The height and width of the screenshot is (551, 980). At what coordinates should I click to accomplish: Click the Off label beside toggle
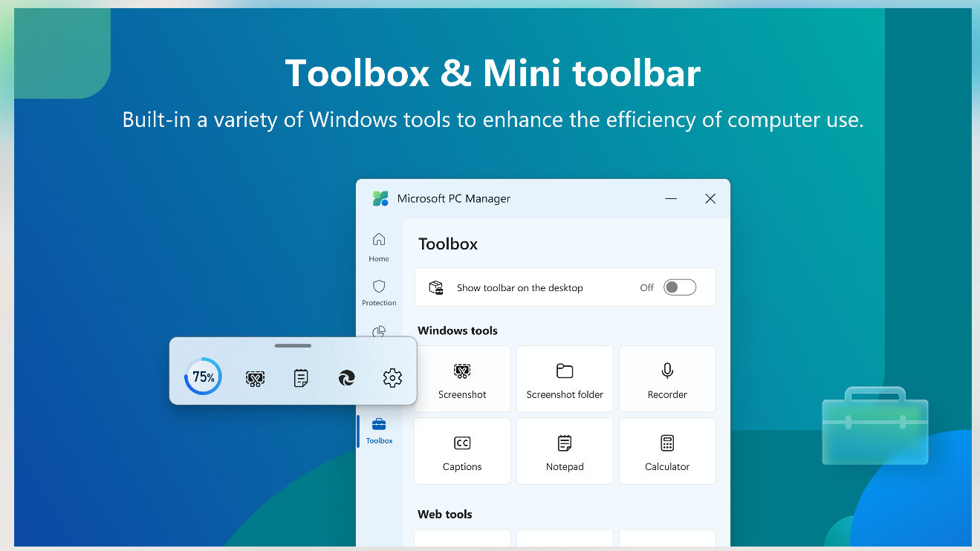[647, 287]
